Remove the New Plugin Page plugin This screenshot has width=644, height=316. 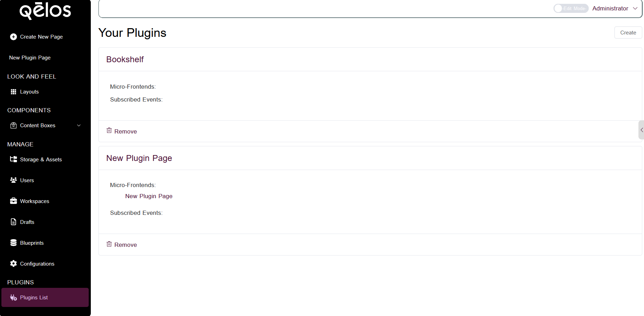tap(122, 245)
